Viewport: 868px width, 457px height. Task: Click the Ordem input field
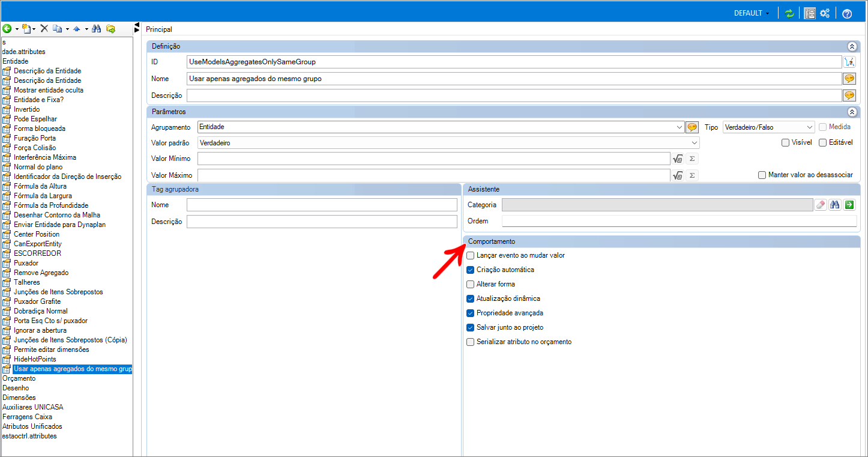tap(678, 221)
